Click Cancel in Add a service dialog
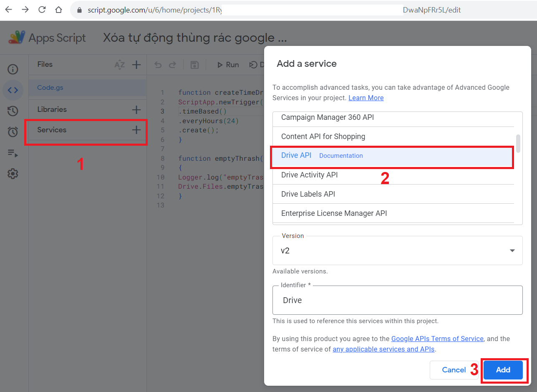Image resolution: width=537 pixels, height=392 pixels. click(454, 370)
